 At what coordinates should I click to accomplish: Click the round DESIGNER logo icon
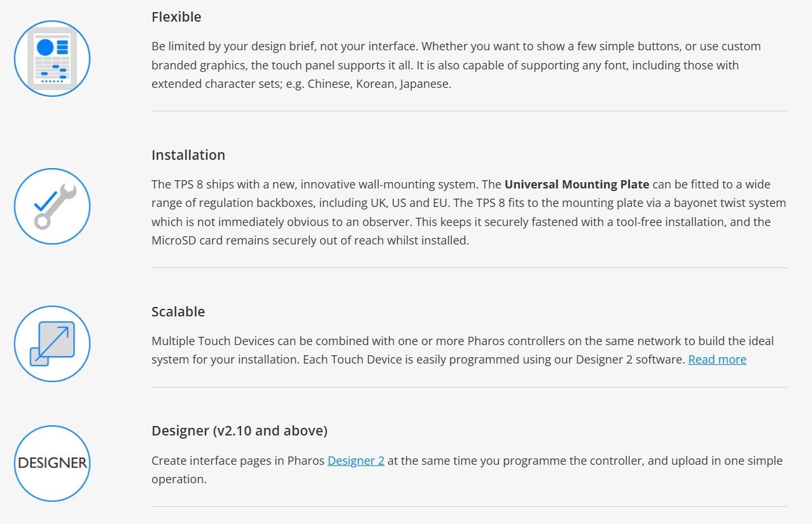[x=52, y=463]
